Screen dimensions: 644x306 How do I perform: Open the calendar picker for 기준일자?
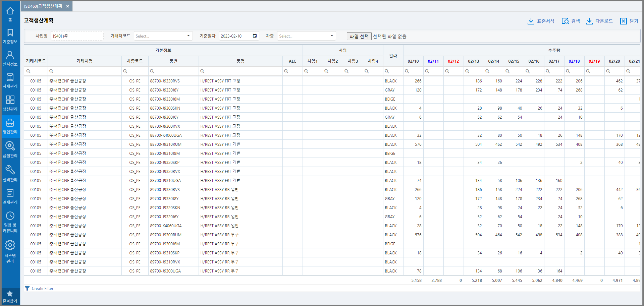click(255, 36)
